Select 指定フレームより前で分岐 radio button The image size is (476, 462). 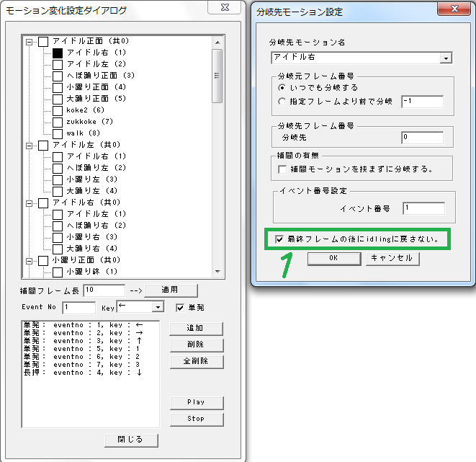pyautogui.click(x=282, y=102)
